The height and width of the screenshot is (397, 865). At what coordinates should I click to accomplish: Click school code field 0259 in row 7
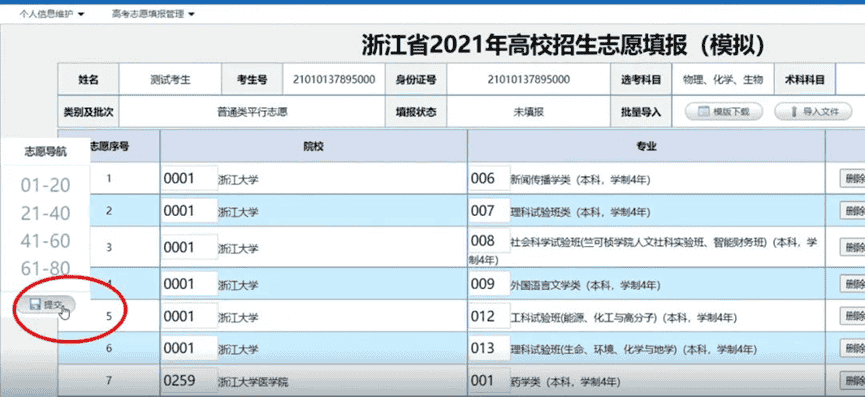click(190, 380)
